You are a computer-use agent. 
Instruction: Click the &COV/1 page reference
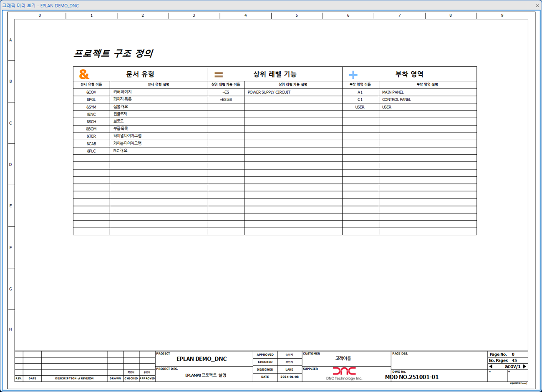click(513, 367)
